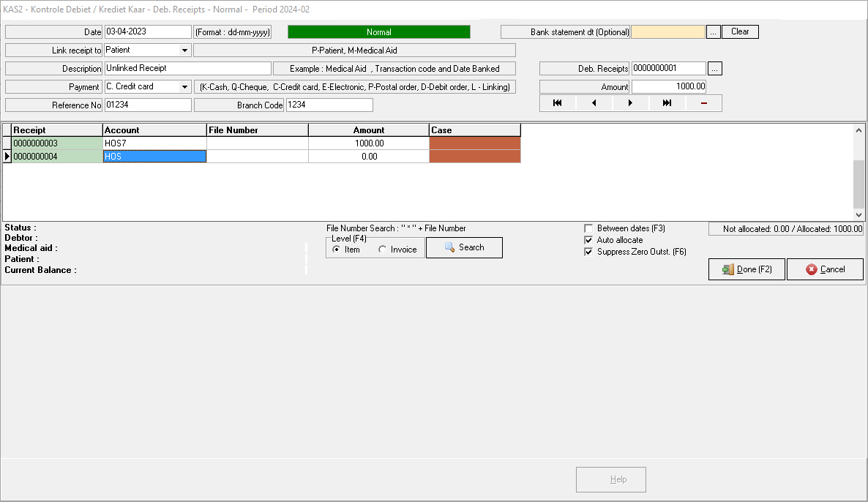Go to first record navigation button
868x502 pixels.
[558, 103]
